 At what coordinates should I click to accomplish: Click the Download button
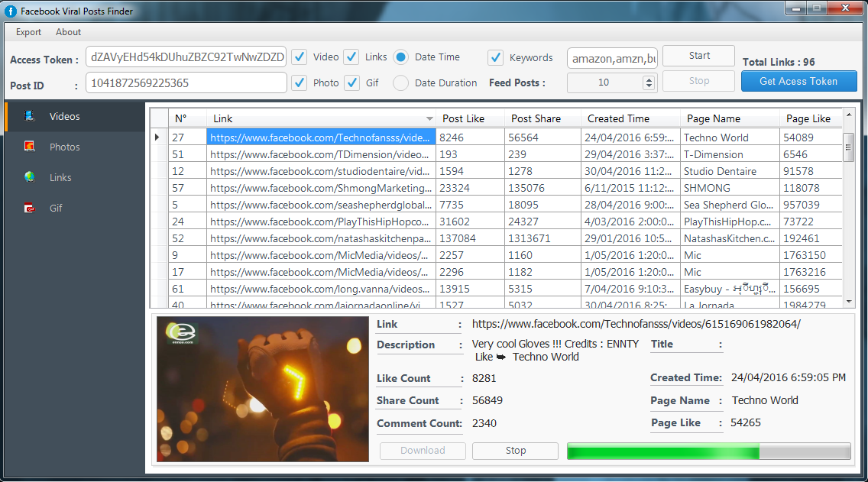(x=423, y=451)
